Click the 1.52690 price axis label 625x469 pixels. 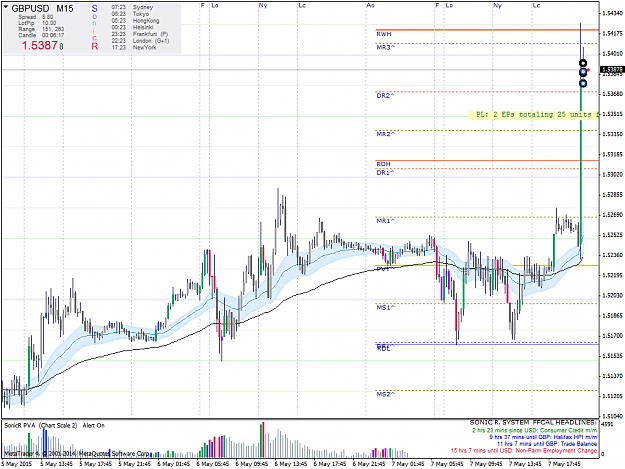pos(612,215)
